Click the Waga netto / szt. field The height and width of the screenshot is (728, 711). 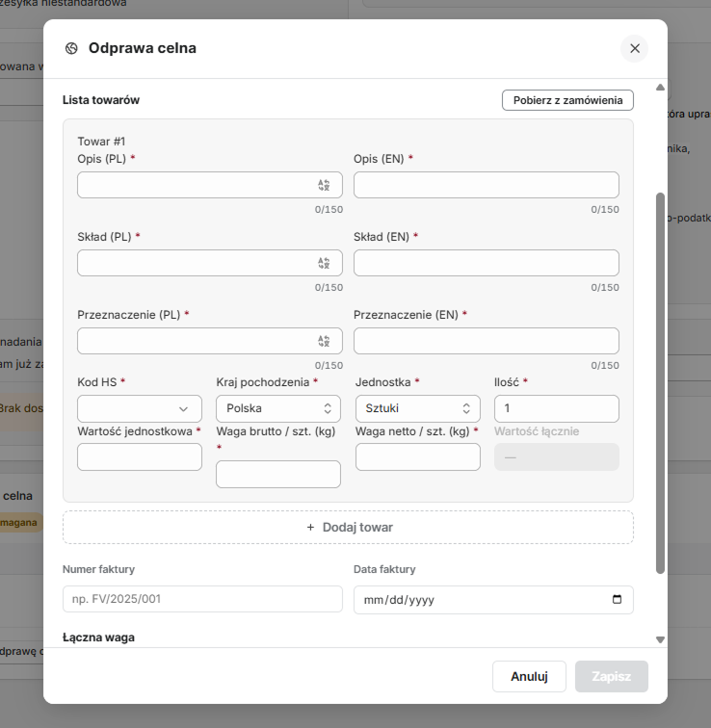pyautogui.click(x=417, y=456)
